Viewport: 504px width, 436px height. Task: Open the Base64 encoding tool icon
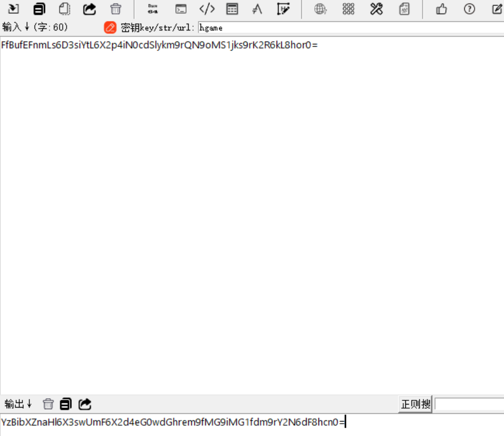(152, 9)
